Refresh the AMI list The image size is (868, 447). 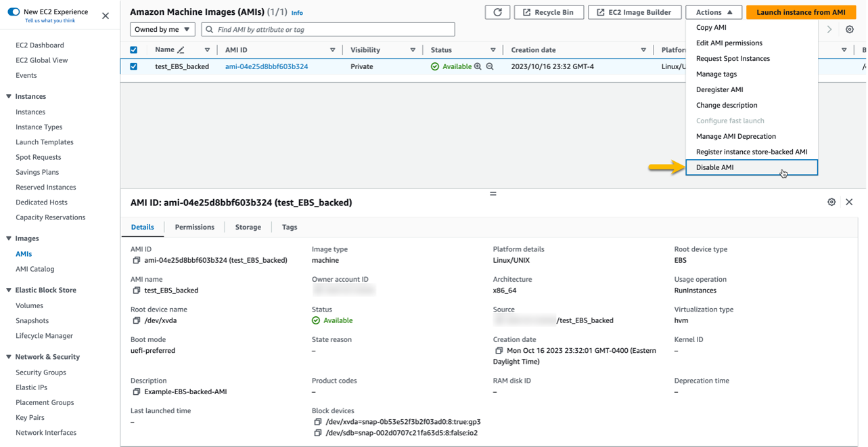tap(497, 12)
